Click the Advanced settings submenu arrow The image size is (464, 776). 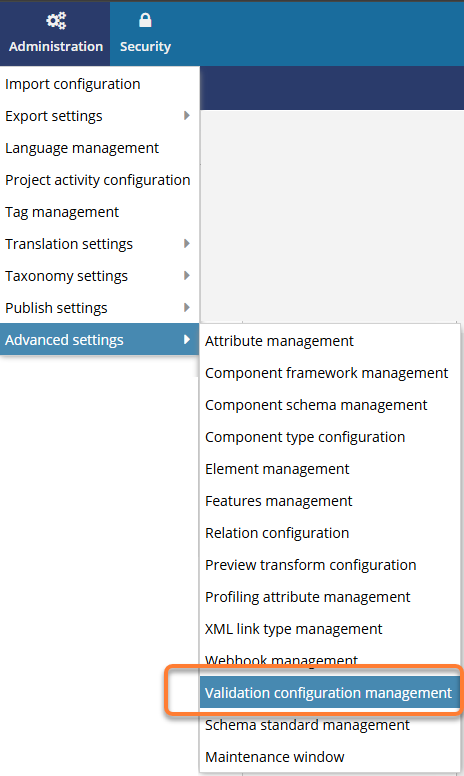click(186, 340)
